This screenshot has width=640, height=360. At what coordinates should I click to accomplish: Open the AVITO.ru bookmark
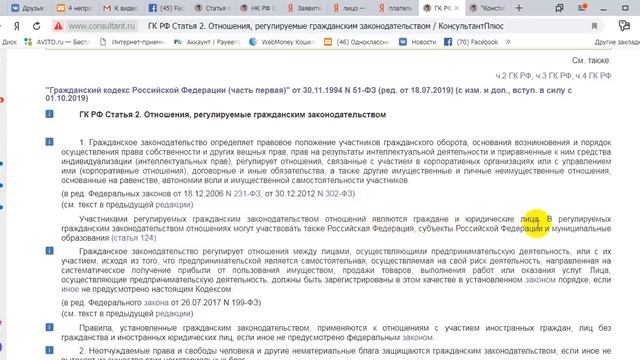[57, 42]
